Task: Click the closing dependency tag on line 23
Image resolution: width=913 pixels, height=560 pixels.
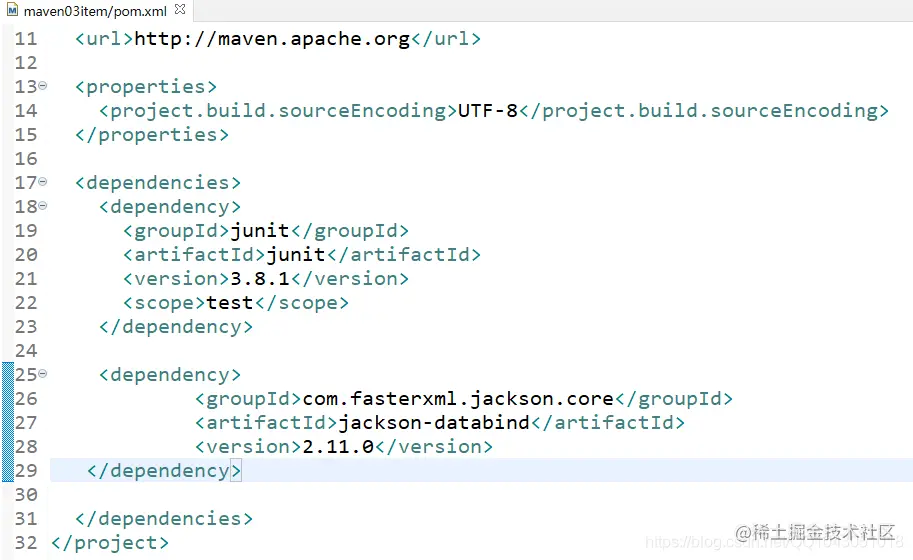Action: tap(176, 327)
